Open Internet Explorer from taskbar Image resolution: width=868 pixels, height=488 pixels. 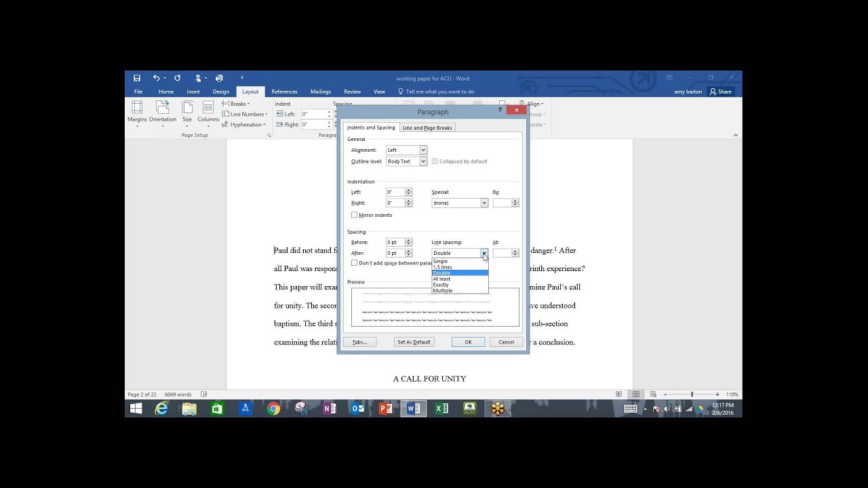[161, 409]
